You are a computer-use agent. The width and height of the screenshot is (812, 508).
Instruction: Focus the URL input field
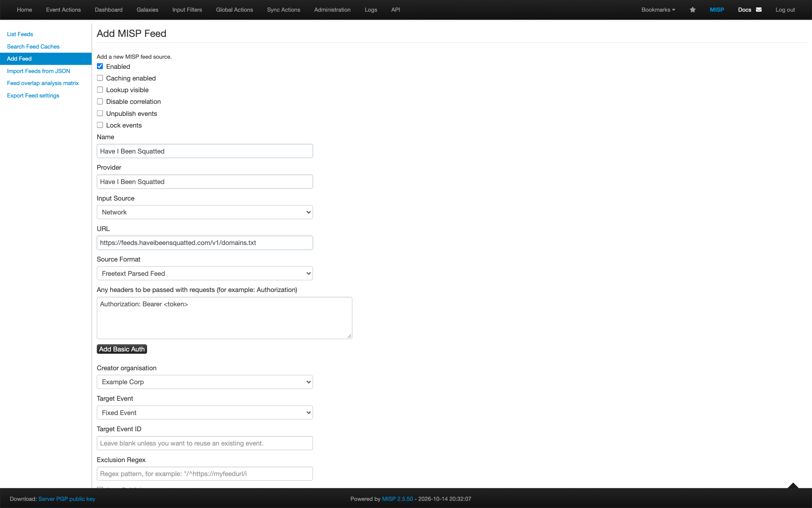[x=205, y=243]
